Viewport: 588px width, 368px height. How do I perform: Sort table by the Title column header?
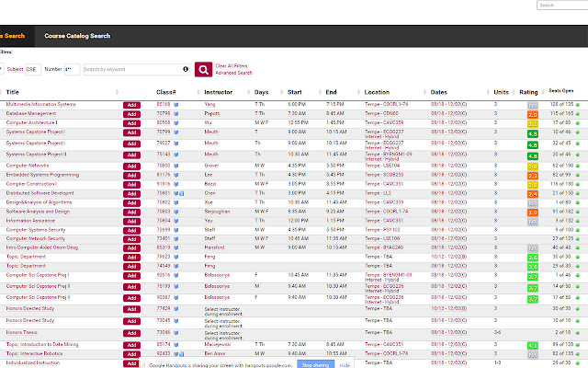(x=12, y=92)
